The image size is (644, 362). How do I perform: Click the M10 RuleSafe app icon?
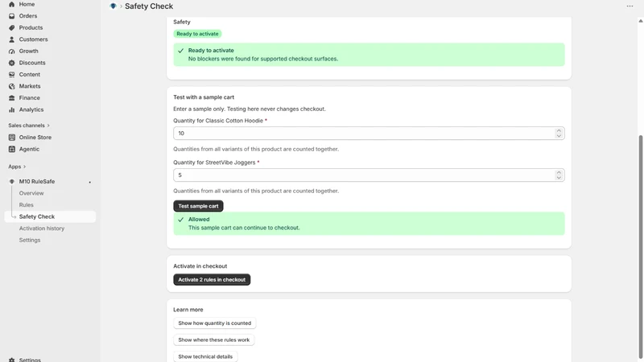[11, 182]
